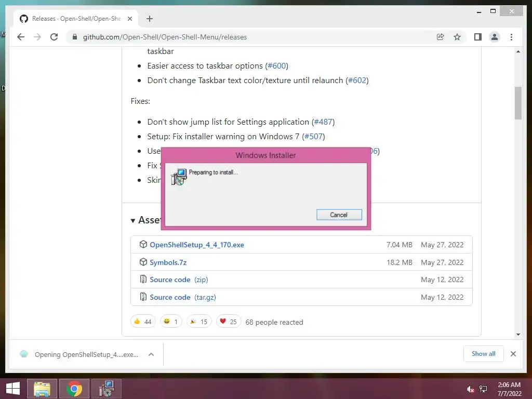
Task: Click the Chrome back arrow
Action: click(21, 37)
